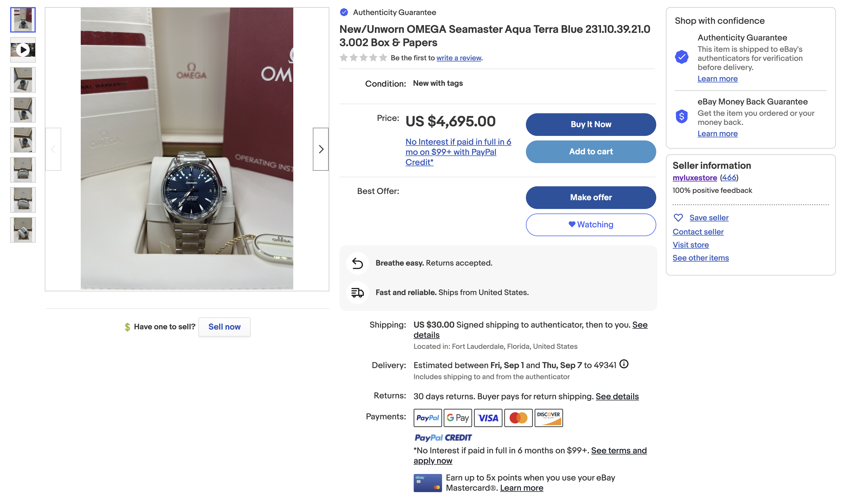
Task: Click the Authenticity Guarantee checkmark badge at top
Action: point(344,12)
